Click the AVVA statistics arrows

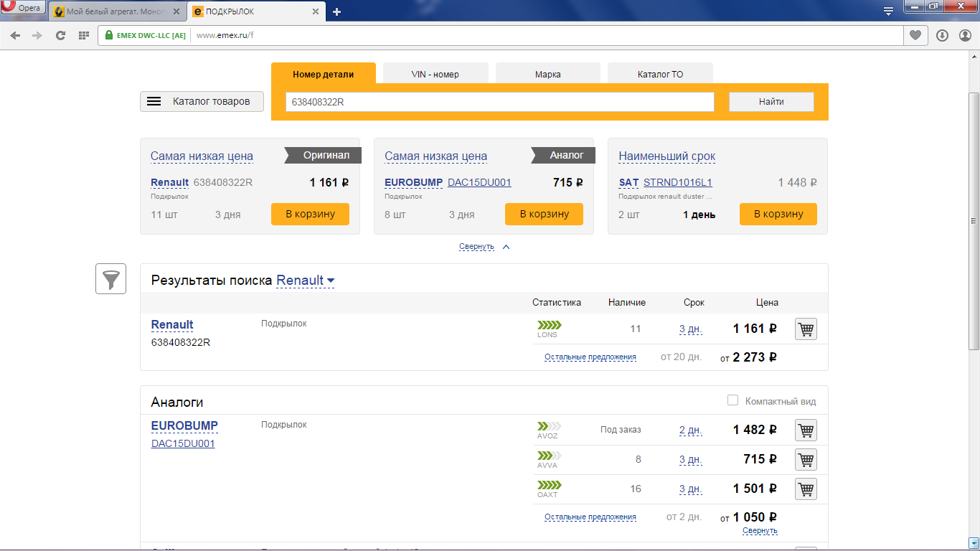(x=550, y=456)
